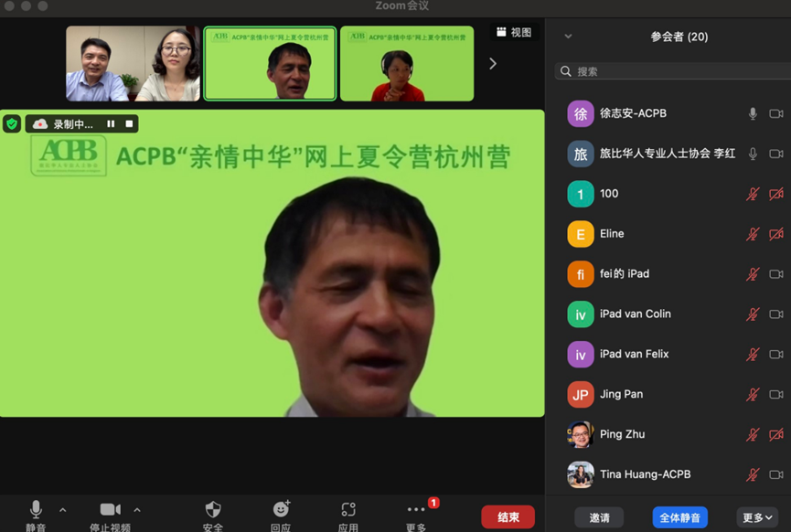Open the View layout menu
791x532 pixels.
514,32
